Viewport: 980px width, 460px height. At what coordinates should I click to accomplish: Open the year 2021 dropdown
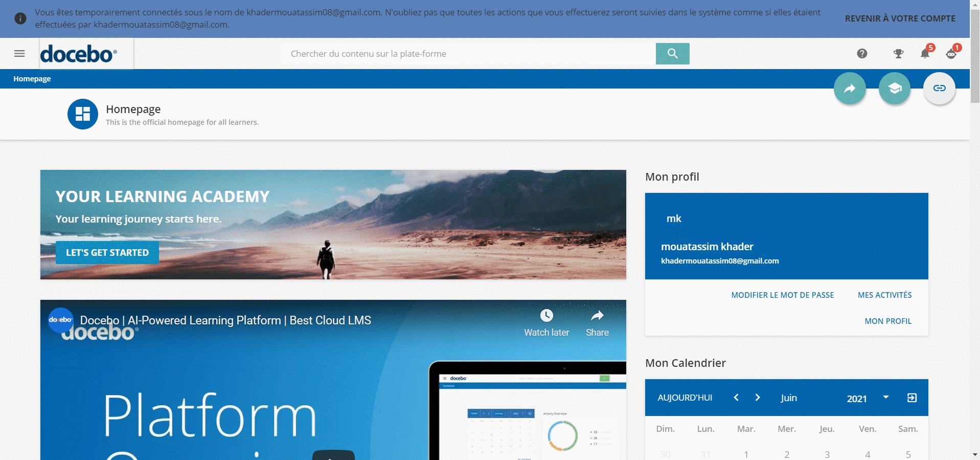coord(868,398)
